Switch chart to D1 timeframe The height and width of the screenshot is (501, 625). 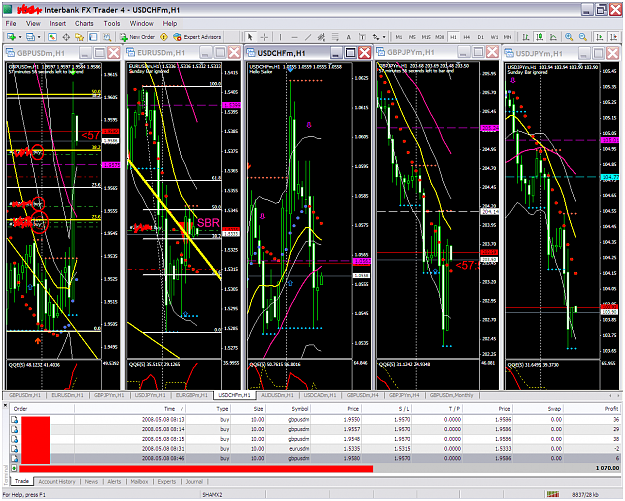(x=481, y=37)
